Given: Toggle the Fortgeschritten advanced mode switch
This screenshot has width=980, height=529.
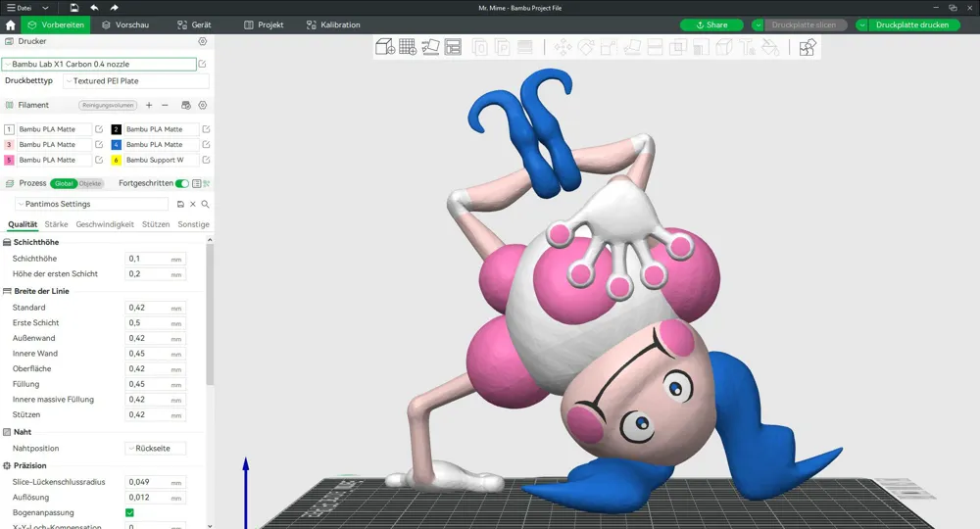Looking at the screenshot, I should (x=182, y=183).
